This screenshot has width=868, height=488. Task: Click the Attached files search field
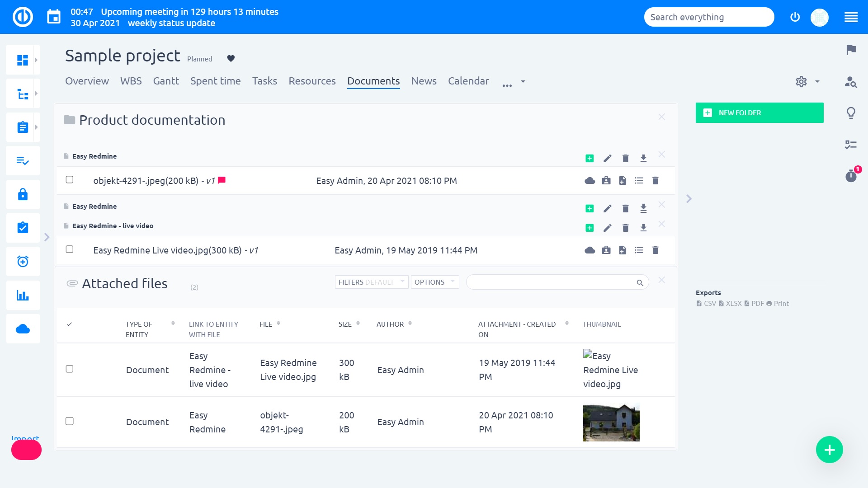pos(557,282)
